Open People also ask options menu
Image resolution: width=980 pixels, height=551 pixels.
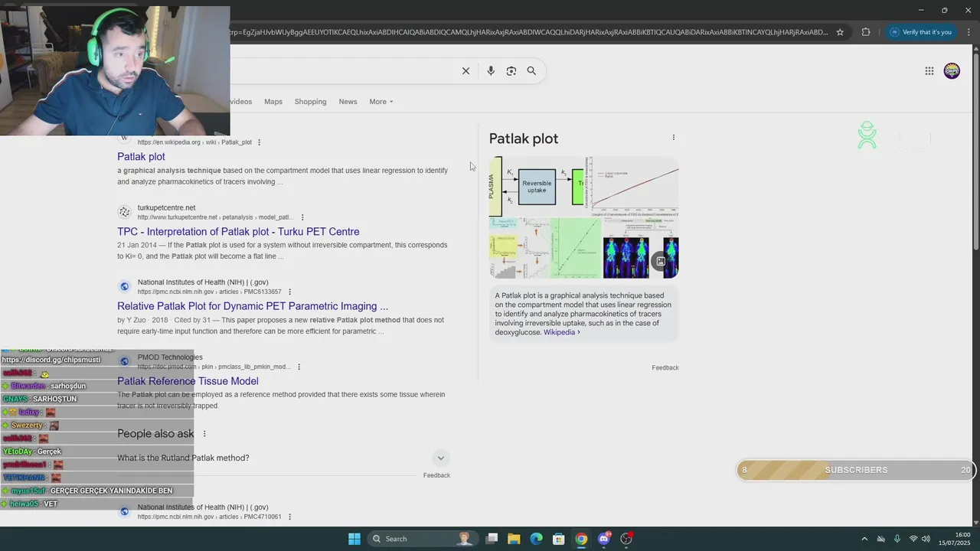pyautogui.click(x=204, y=434)
